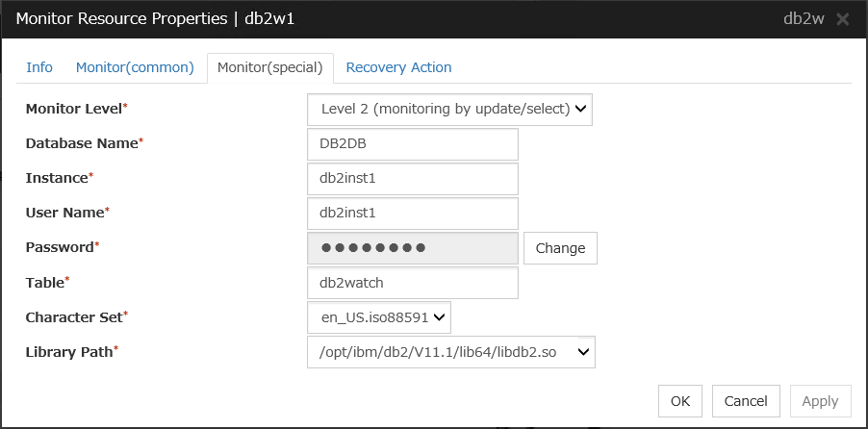Click the Change password button
The image size is (868, 429).
(560, 248)
